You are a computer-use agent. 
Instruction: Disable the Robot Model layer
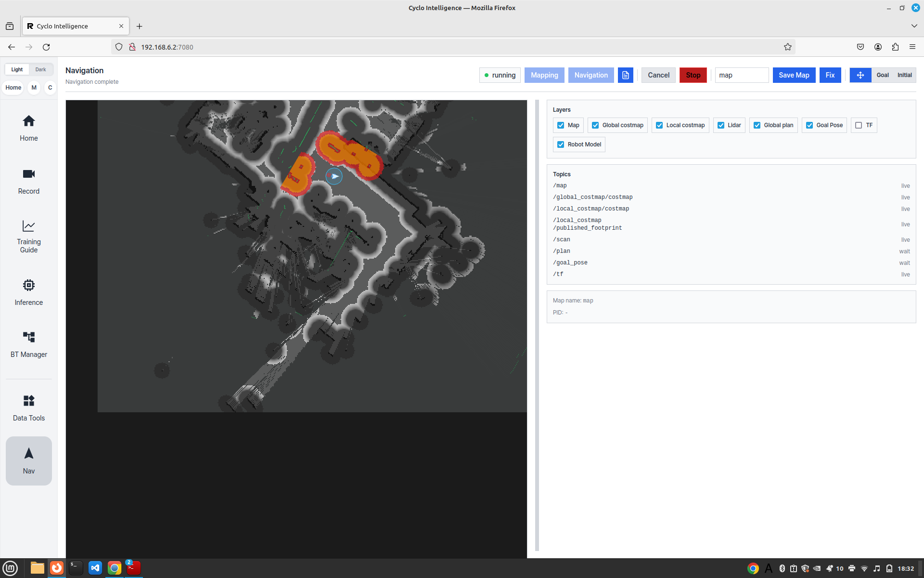click(x=561, y=144)
